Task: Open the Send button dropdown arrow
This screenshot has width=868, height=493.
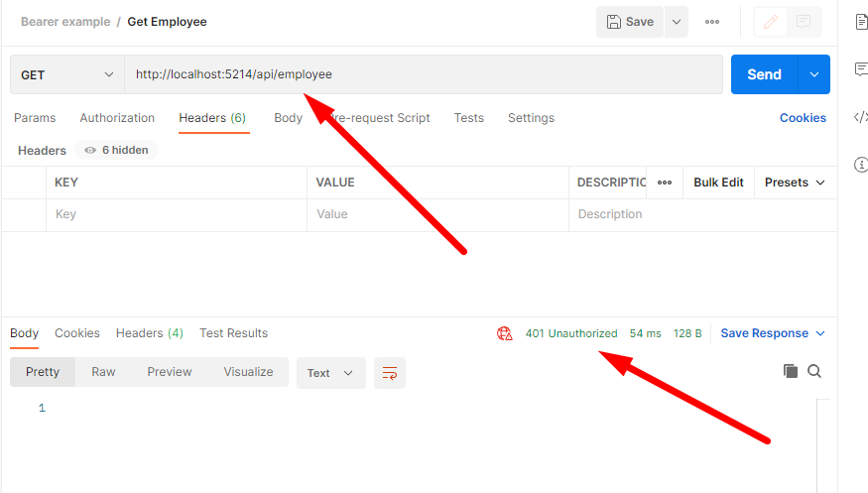Action: point(814,74)
